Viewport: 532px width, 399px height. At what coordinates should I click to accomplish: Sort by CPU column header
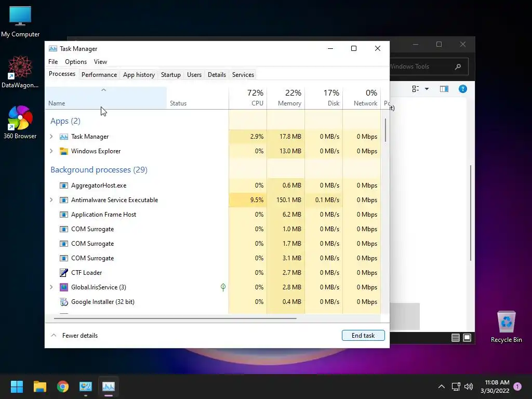(248, 98)
